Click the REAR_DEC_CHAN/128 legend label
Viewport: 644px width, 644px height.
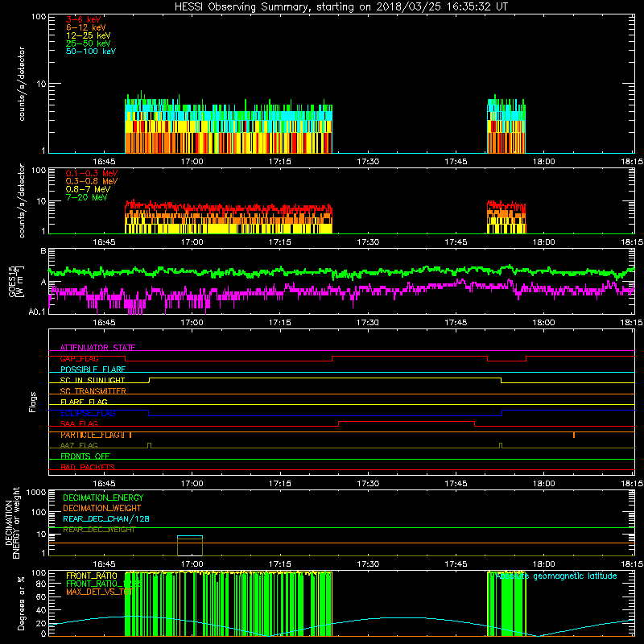106,518
